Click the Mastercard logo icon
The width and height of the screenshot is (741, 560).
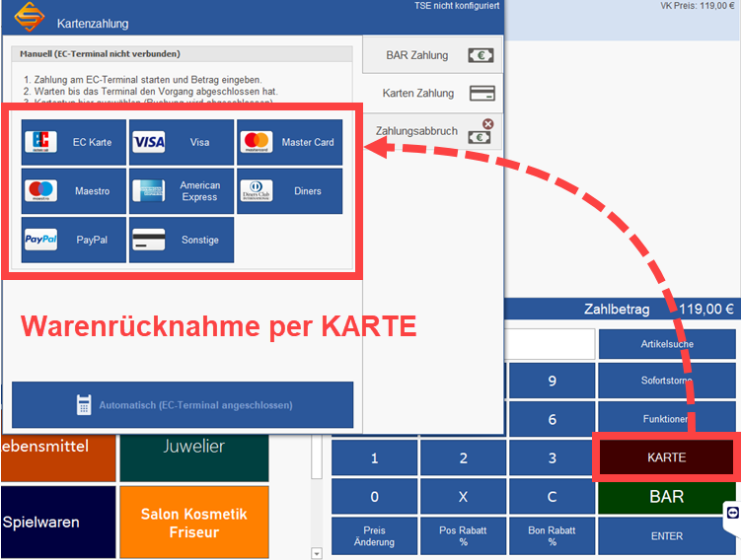click(x=257, y=142)
